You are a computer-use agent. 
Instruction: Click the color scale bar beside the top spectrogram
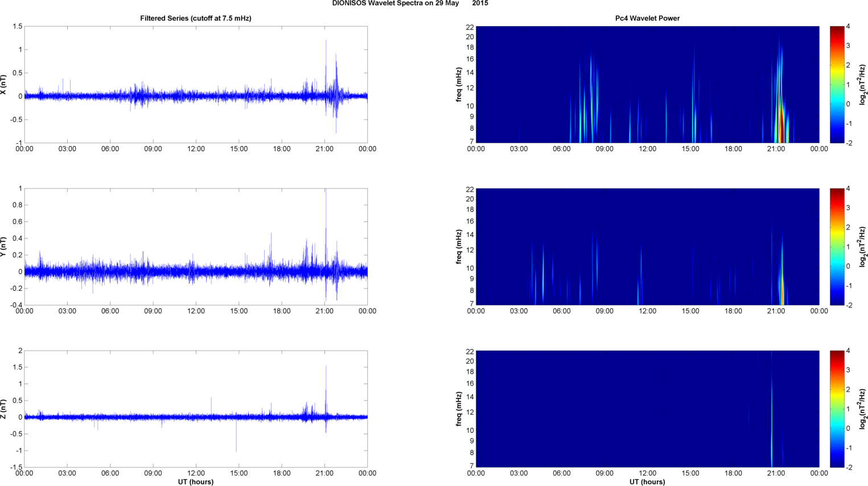tap(837, 84)
